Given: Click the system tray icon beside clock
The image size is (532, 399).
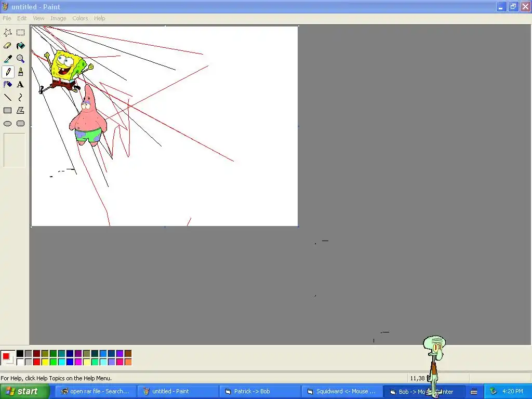Looking at the screenshot, I should 493,391.
